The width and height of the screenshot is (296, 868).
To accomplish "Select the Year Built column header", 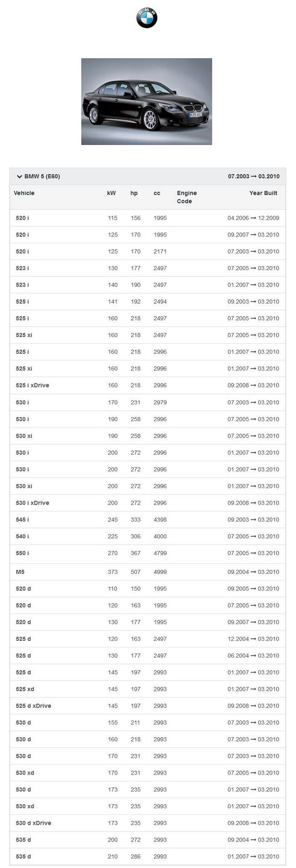I will click(x=263, y=193).
